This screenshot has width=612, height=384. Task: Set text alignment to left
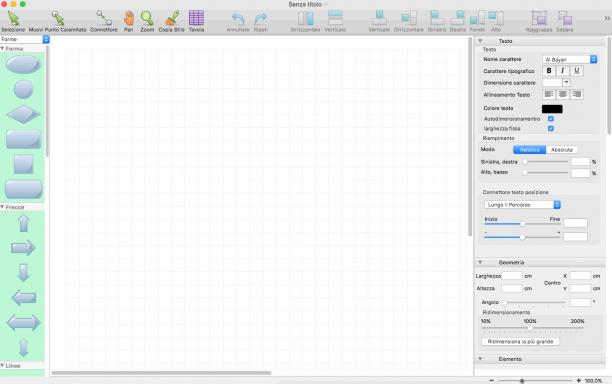pos(549,94)
